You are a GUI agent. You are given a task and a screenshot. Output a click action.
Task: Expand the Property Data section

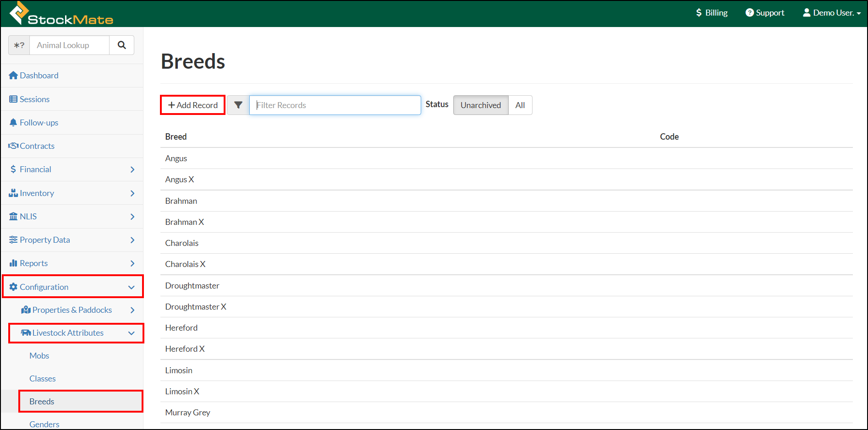click(x=45, y=239)
